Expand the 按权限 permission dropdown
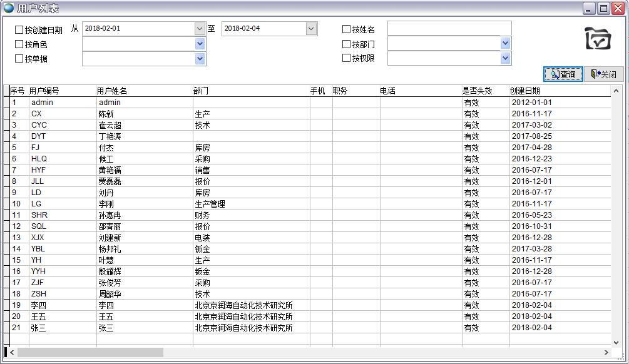 point(505,58)
